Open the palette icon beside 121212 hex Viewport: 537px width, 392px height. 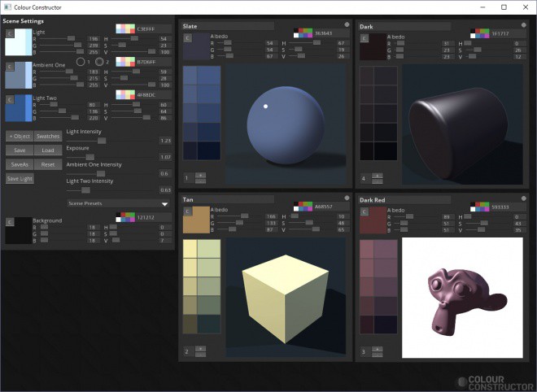pos(125,217)
